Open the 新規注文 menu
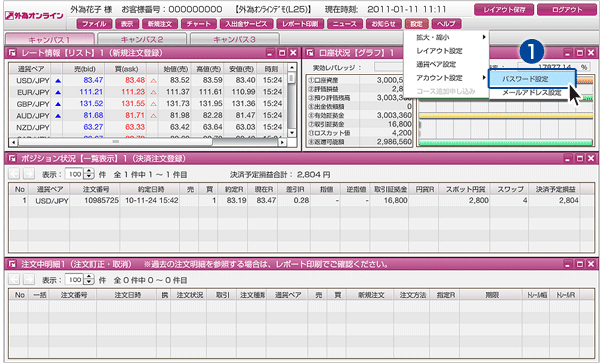 [160, 24]
